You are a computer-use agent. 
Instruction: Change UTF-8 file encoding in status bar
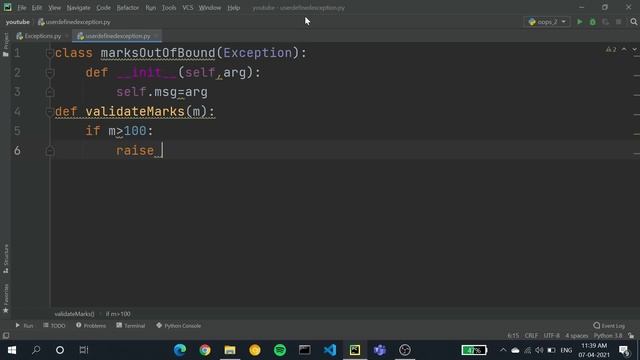coord(551,336)
